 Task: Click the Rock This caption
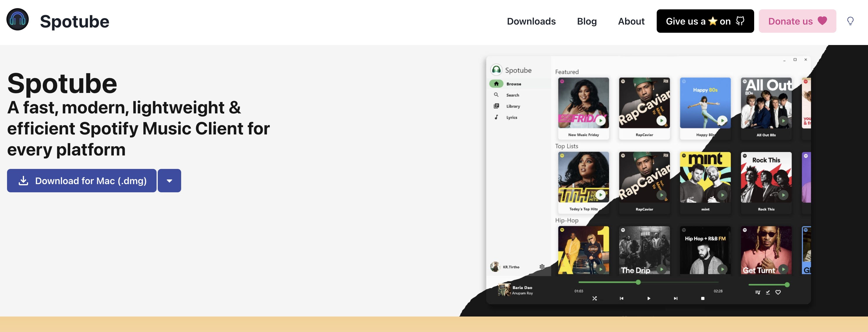tap(766, 209)
